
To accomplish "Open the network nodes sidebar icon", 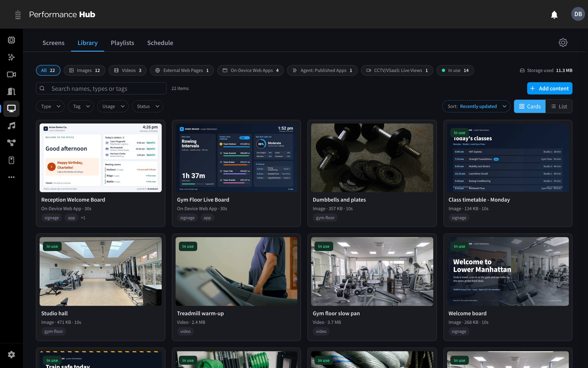I will coord(11,143).
